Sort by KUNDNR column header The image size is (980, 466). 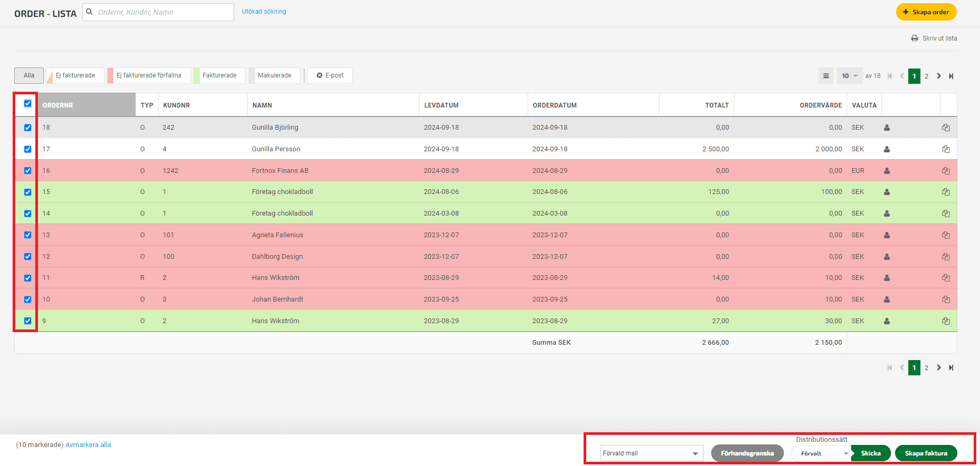(x=202, y=105)
